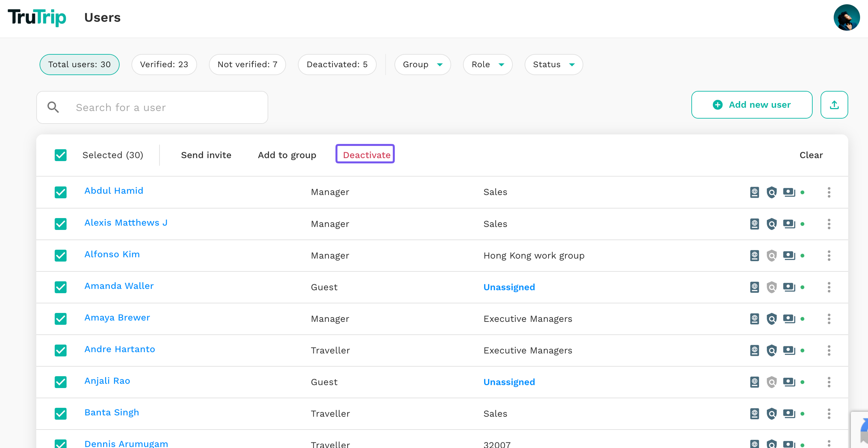Open the passport icon for Alexis Matthews J
This screenshot has height=448, width=868.
[x=754, y=224]
